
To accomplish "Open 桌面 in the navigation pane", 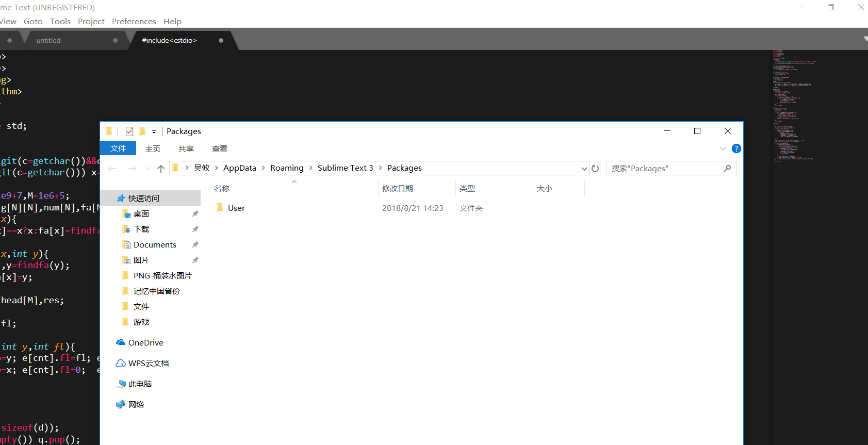I will pyautogui.click(x=141, y=213).
